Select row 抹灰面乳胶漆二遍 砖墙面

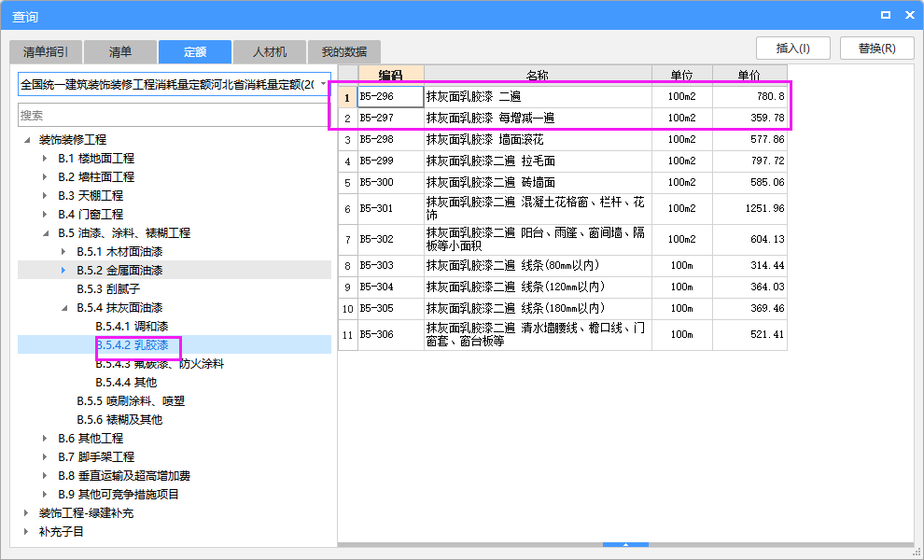[563, 183]
